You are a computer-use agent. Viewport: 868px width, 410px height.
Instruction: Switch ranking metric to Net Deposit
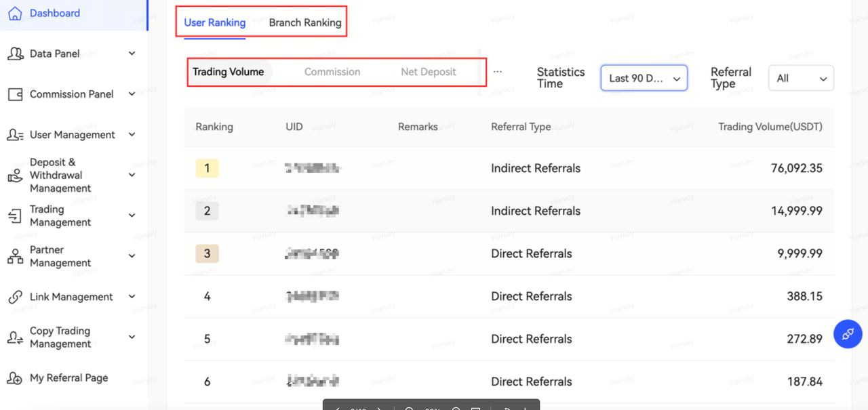[429, 72]
